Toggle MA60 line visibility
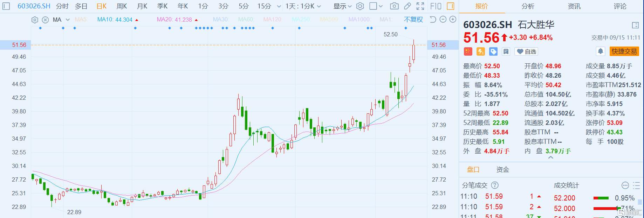 pyautogui.click(x=246, y=20)
